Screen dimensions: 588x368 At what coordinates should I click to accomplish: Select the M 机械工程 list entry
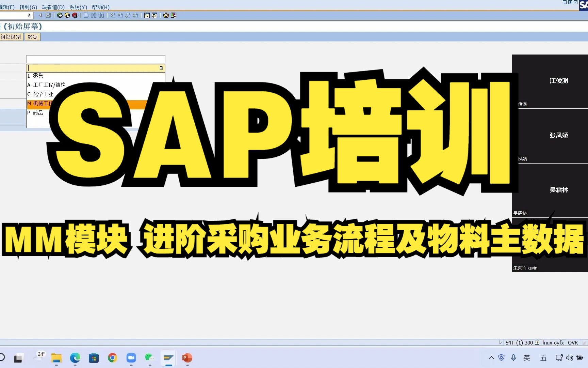(41, 103)
